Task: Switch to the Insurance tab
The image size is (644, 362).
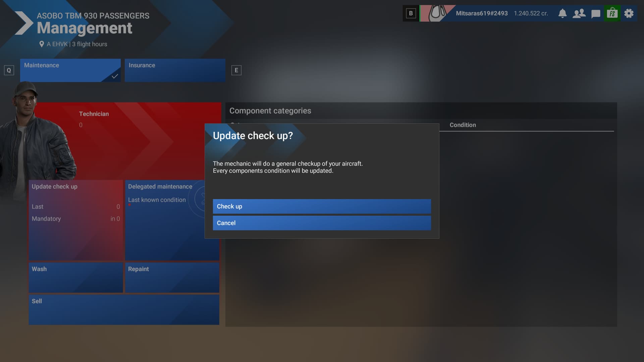Action: [175, 70]
